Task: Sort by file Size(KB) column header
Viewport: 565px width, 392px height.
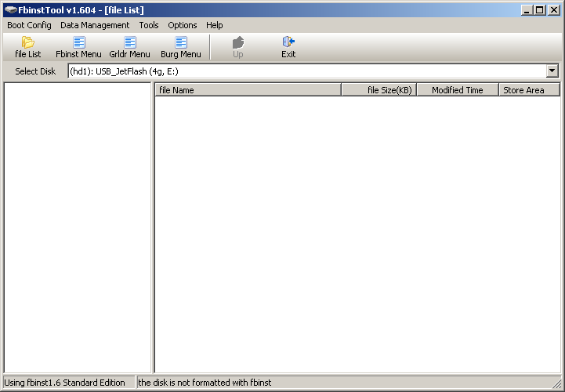Action: point(379,90)
